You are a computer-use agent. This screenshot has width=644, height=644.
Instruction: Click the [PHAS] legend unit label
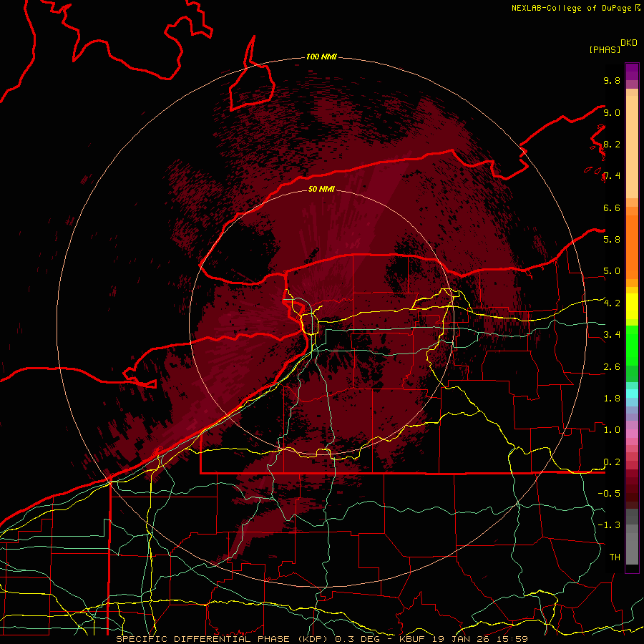coord(605,49)
